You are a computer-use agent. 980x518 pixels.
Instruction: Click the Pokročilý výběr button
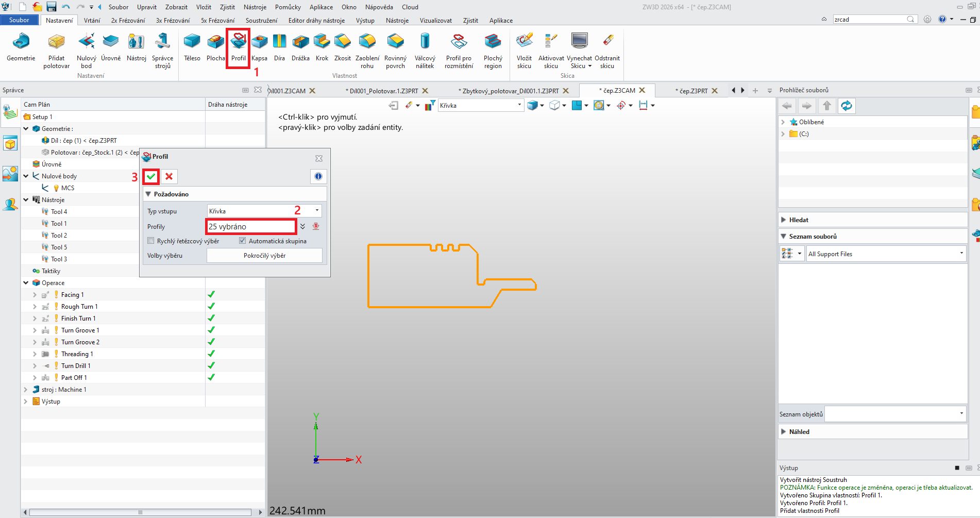pos(264,255)
